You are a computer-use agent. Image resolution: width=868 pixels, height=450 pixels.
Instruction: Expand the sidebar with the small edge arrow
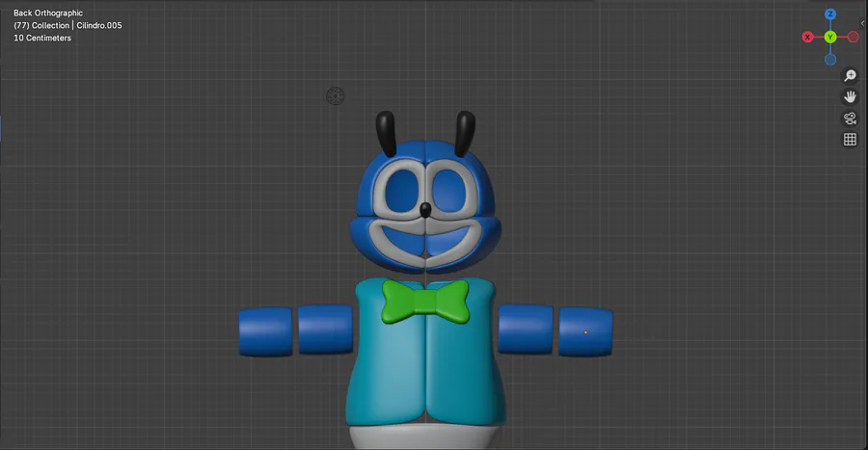[x=863, y=23]
